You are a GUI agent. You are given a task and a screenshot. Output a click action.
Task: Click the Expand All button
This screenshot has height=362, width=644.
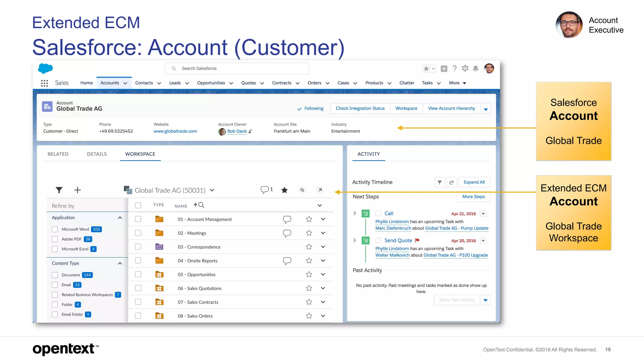click(x=474, y=182)
